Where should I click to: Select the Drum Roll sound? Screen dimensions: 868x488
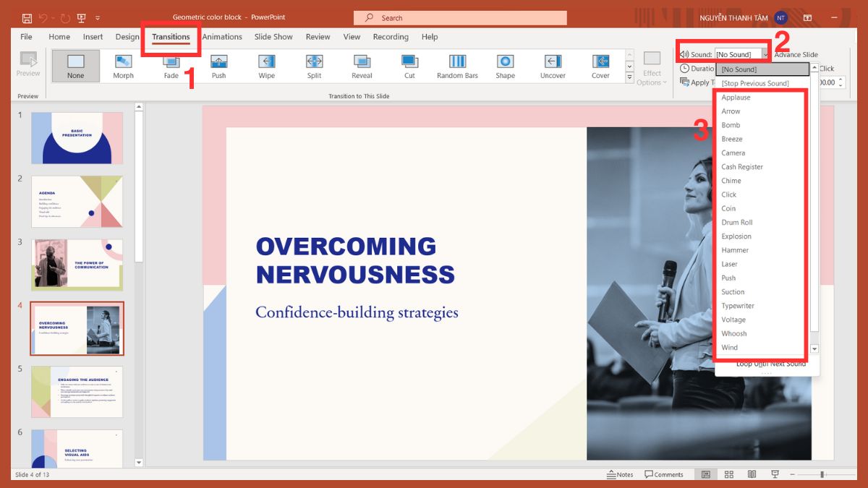736,222
